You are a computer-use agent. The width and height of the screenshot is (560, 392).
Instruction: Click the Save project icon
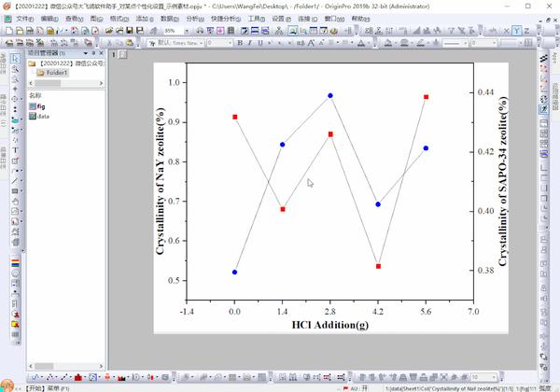click(130, 31)
